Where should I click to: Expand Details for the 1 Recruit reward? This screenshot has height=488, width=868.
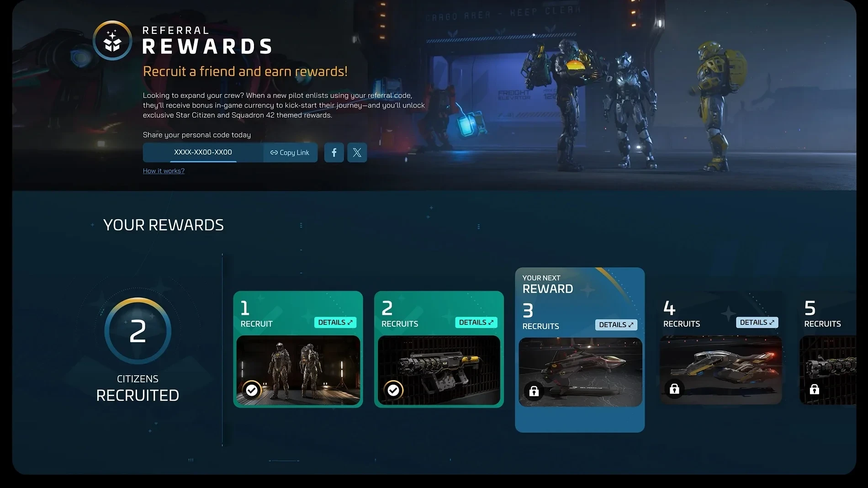click(x=335, y=323)
